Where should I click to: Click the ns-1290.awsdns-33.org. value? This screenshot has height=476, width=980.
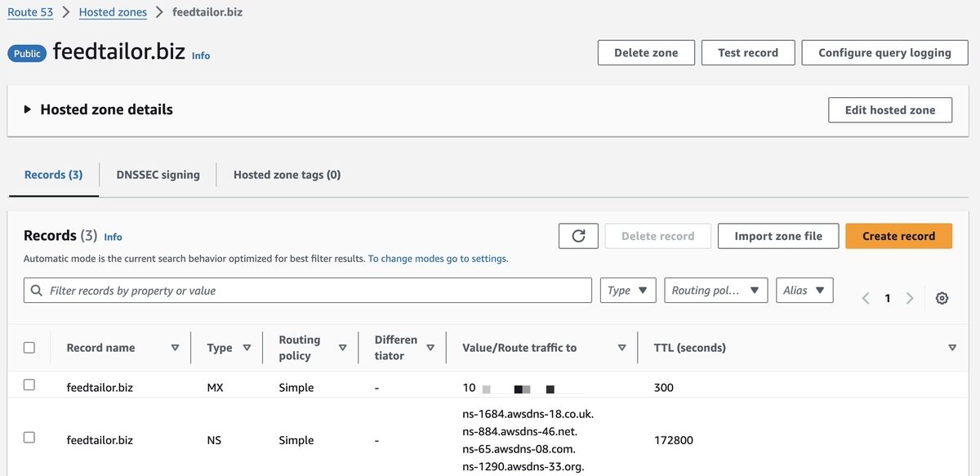[523, 467]
